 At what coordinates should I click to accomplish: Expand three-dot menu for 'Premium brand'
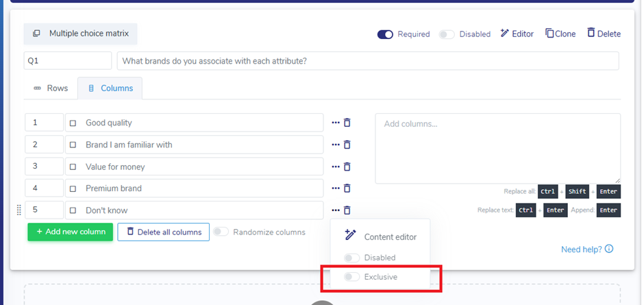335,189
